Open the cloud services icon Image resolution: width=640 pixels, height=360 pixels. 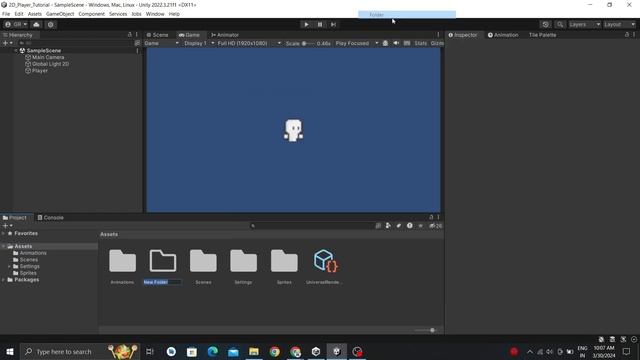(36, 24)
